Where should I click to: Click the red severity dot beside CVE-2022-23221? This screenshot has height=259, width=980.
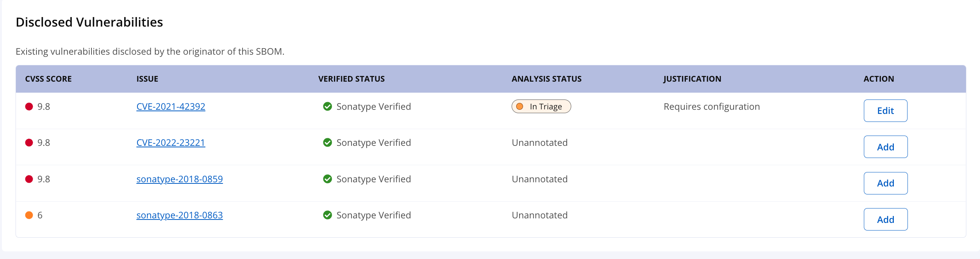pos(29,143)
